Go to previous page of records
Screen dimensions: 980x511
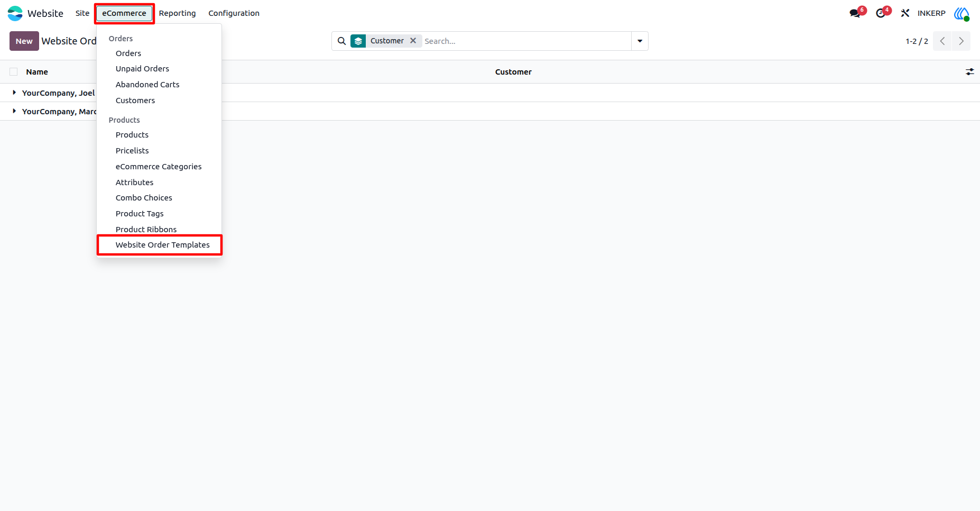(942, 41)
